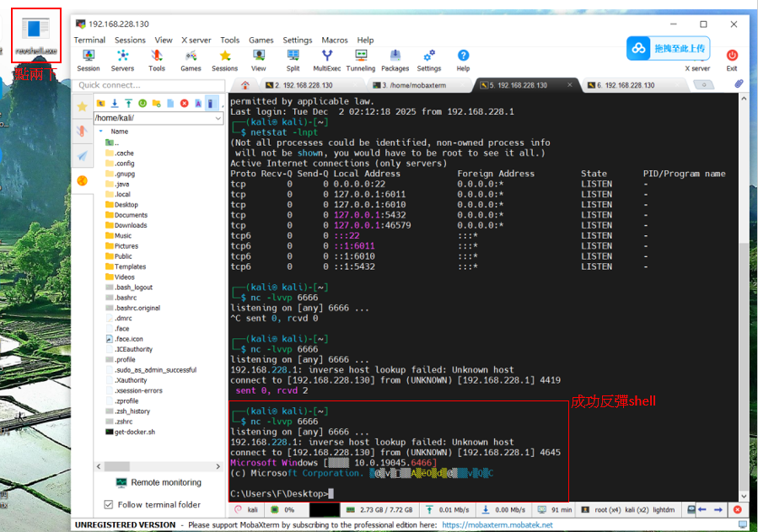Click the right blue arrow in status bar

(718, 509)
